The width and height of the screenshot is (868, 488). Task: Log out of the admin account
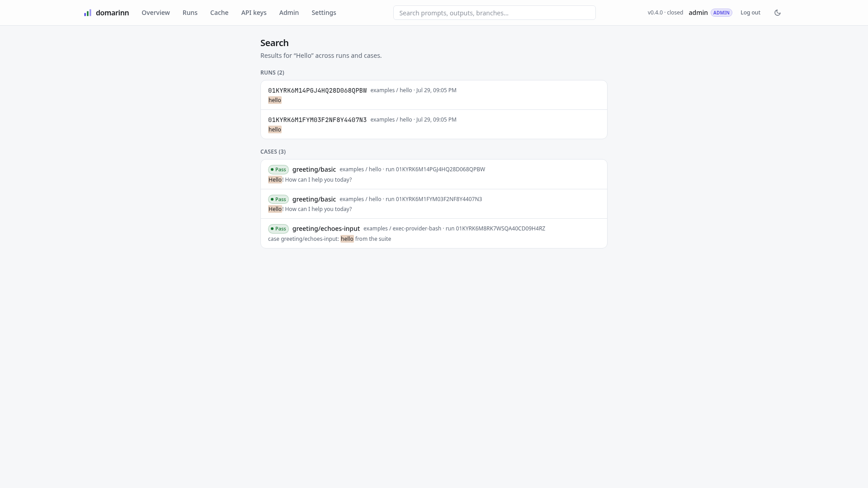click(750, 13)
